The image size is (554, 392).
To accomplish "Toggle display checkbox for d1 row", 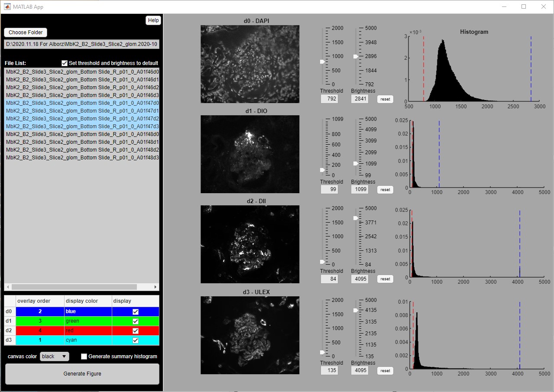I will [136, 321].
